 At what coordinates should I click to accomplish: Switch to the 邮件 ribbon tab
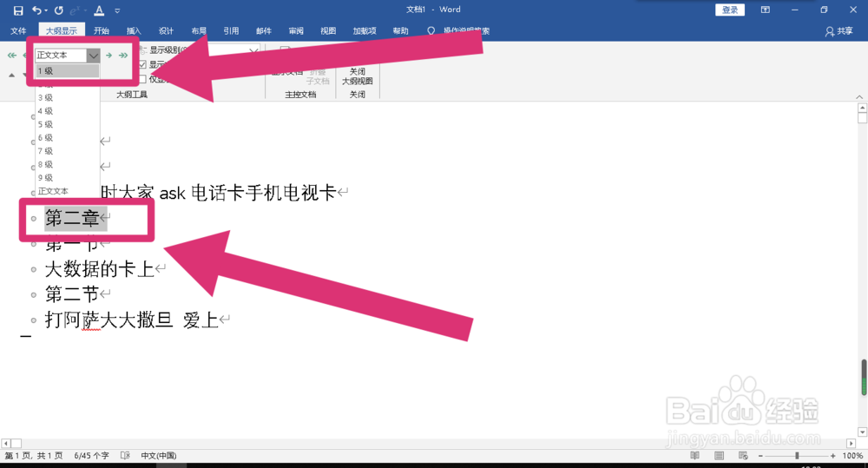pos(264,31)
